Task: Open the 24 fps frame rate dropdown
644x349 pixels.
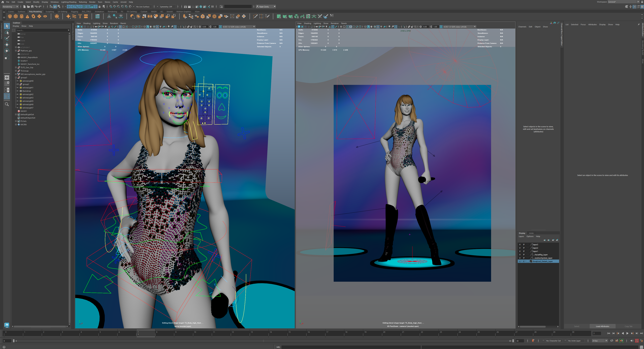Action: [x=606, y=341]
